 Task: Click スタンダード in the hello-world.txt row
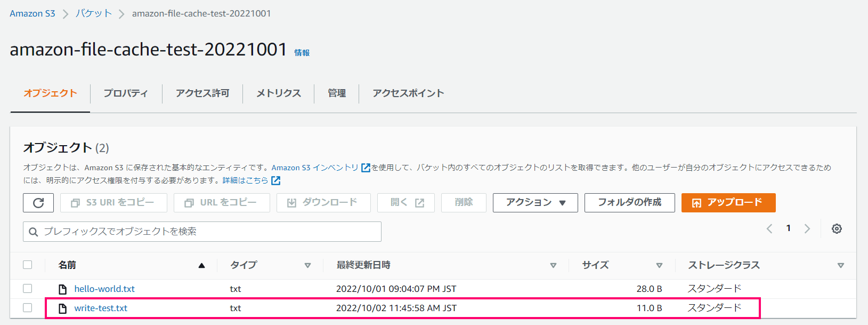click(x=715, y=289)
